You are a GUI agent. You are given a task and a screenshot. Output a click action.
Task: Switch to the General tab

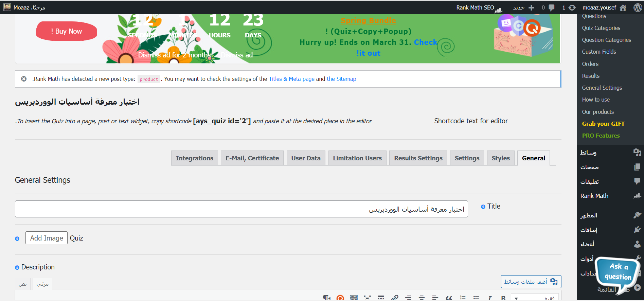point(534,158)
